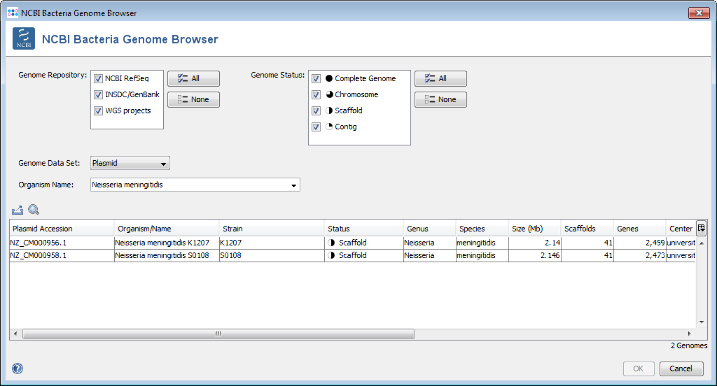
Task: Sort by Status column header
Action: point(364,228)
